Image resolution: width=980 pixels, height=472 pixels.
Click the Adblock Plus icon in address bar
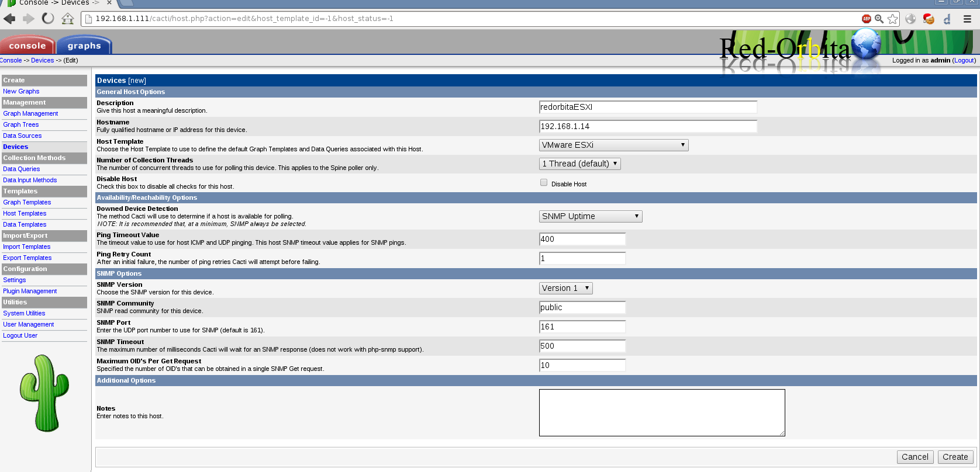867,19
